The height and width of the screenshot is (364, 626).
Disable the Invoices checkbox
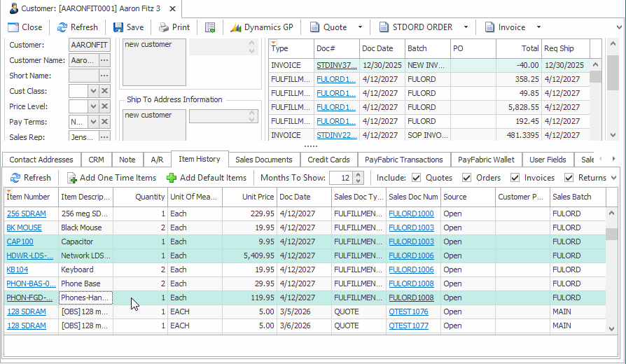click(x=515, y=178)
